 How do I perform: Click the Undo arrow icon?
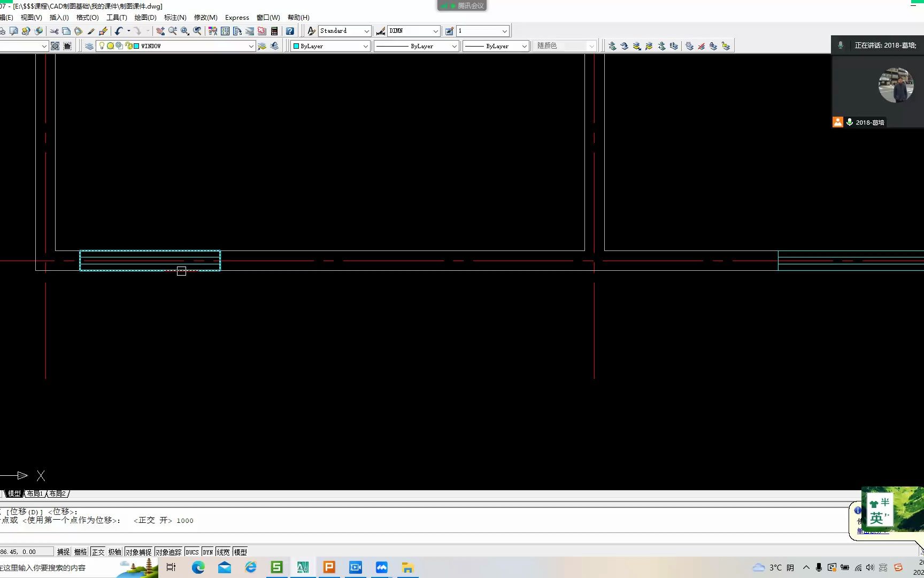pyautogui.click(x=119, y=31)
